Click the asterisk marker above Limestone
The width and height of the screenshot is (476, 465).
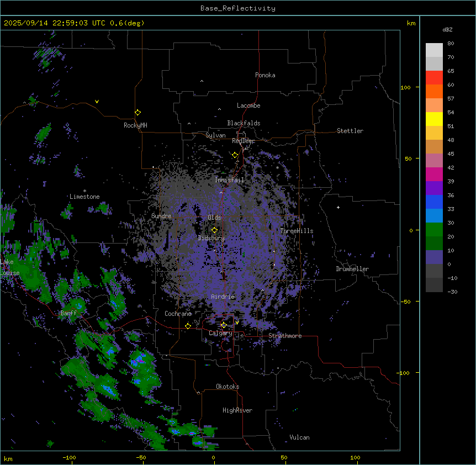(x=84, y=191)
